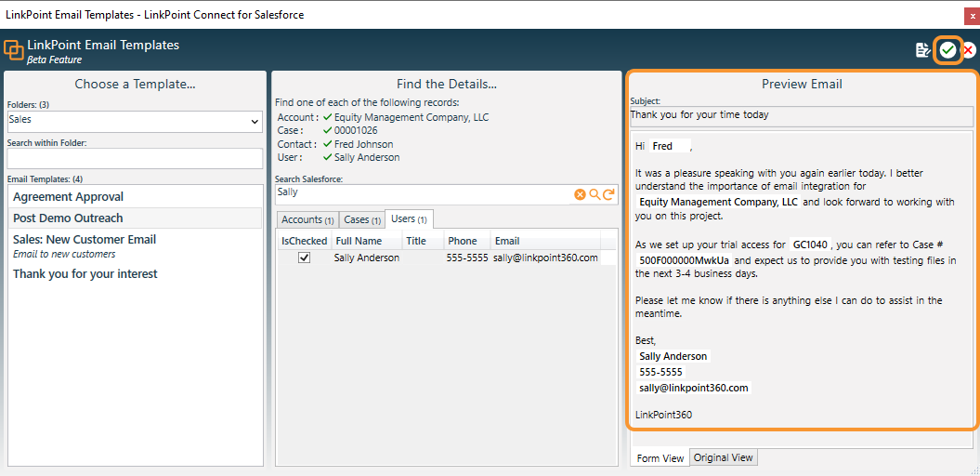Image resolution: width=980 pixels, height=476 pixels.
Task: Switch to the Accounts (1) tab
Action: [307, 220]
